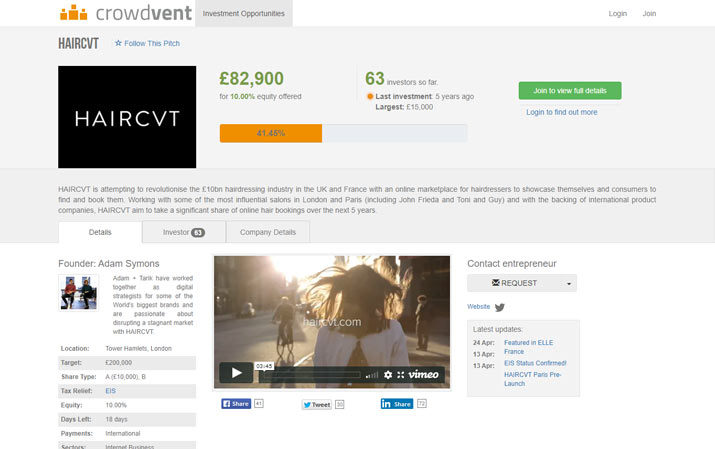Click the green Join to view full details button
Screen dimensions: 715x449
click(x=570, y=91)
